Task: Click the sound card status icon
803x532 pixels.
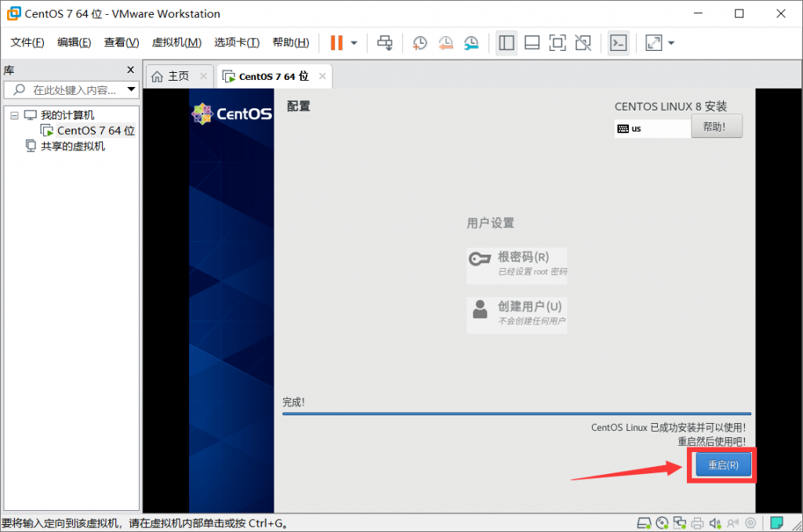Action: point(715,523)
